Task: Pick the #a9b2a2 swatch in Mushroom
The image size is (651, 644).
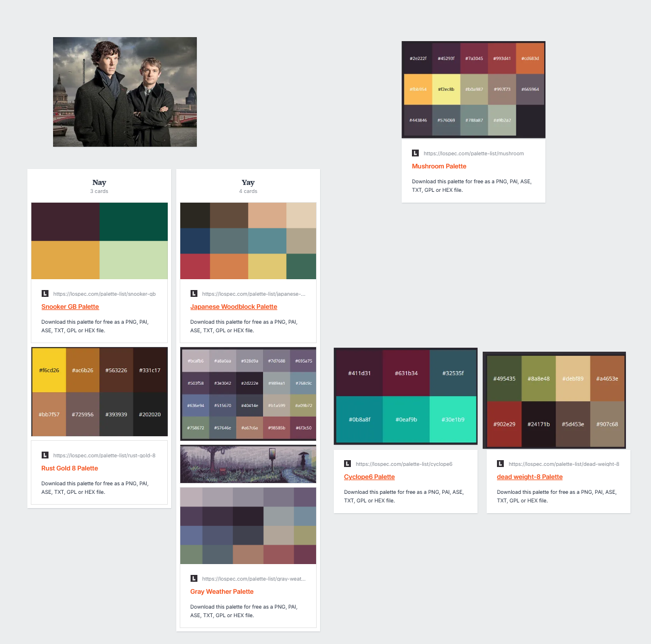Action: click(x=502, y=120)
